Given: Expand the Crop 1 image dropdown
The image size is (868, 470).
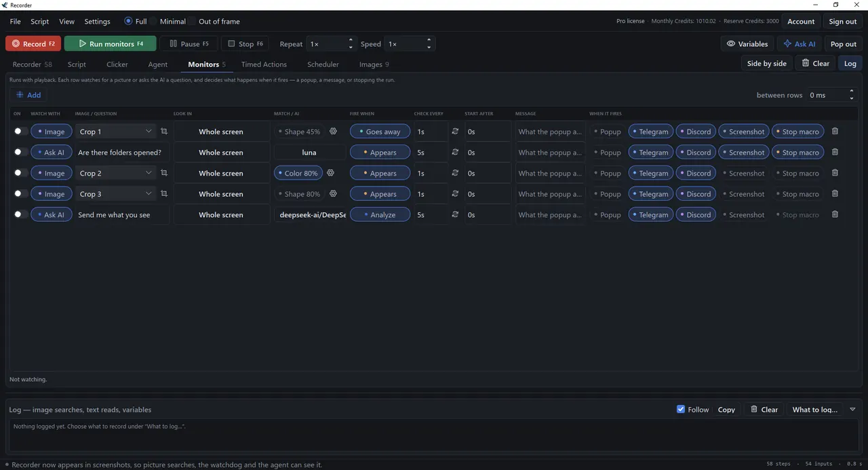Looking at the screenshot, I should coord(115,132).
